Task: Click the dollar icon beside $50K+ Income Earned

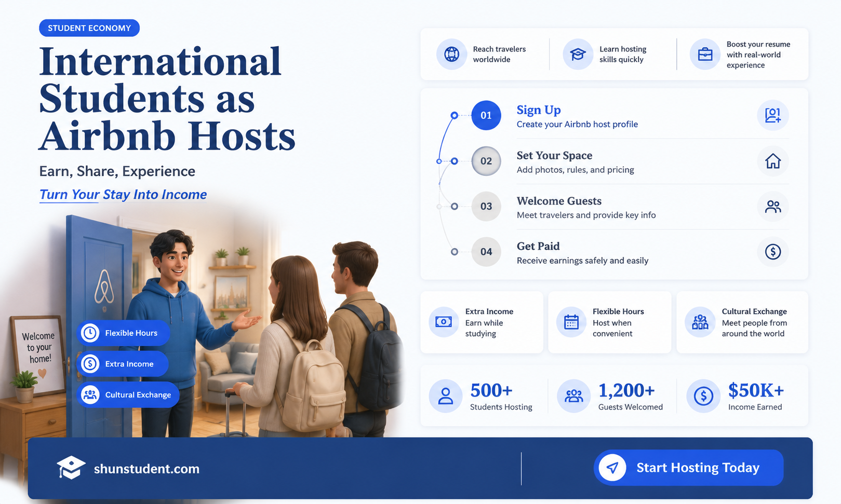Action: coord(703,396)
